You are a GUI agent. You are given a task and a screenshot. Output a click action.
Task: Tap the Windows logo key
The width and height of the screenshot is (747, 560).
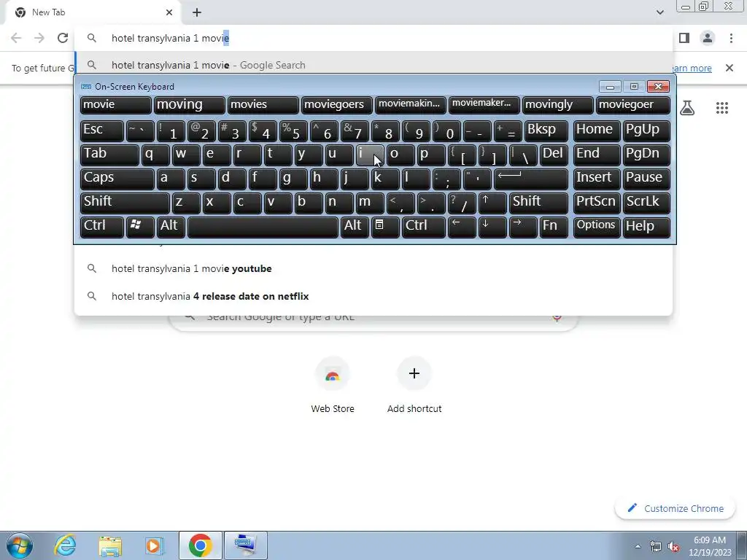[140, 227]
